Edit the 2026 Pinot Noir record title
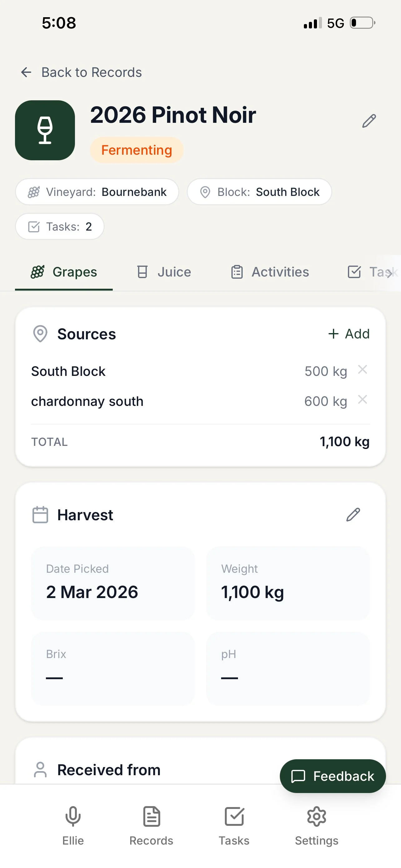Screen dimensions: 401x868 (x=369, y=121)
